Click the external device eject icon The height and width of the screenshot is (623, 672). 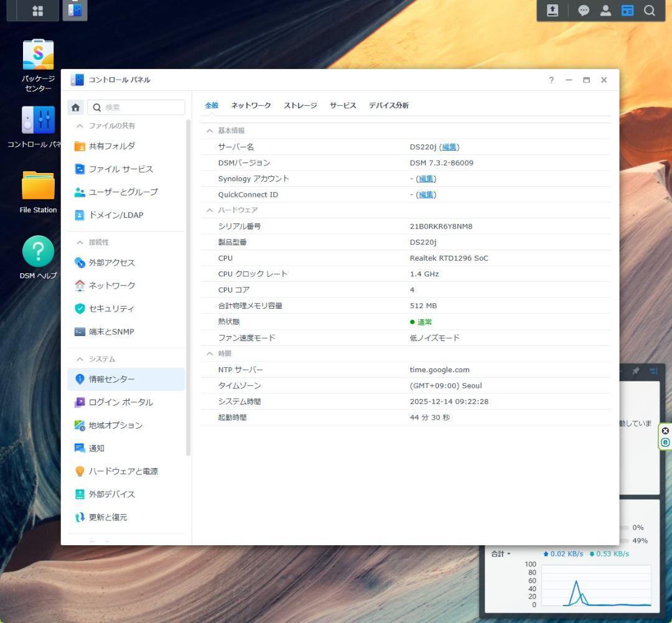pos(552,10)
